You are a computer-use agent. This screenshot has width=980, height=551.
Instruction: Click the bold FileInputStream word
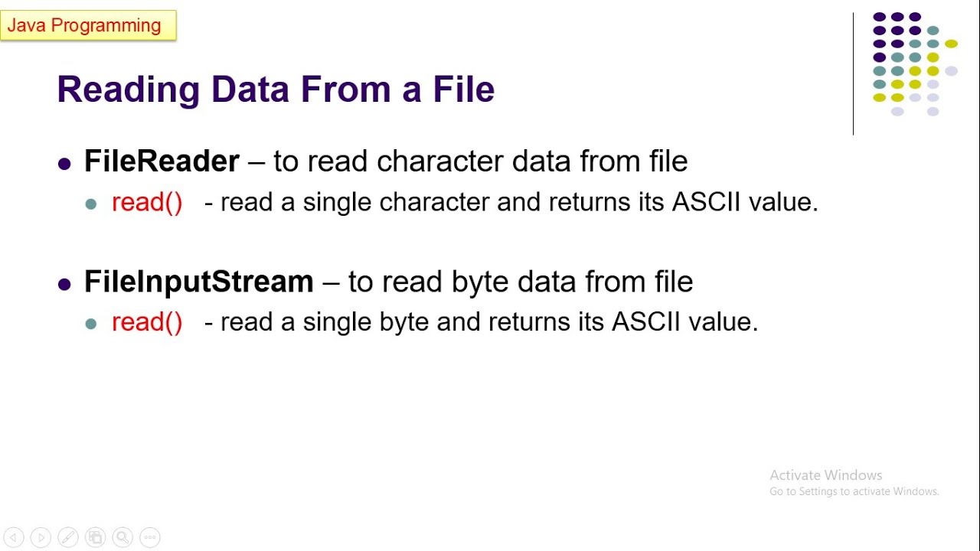coord(199,281)
